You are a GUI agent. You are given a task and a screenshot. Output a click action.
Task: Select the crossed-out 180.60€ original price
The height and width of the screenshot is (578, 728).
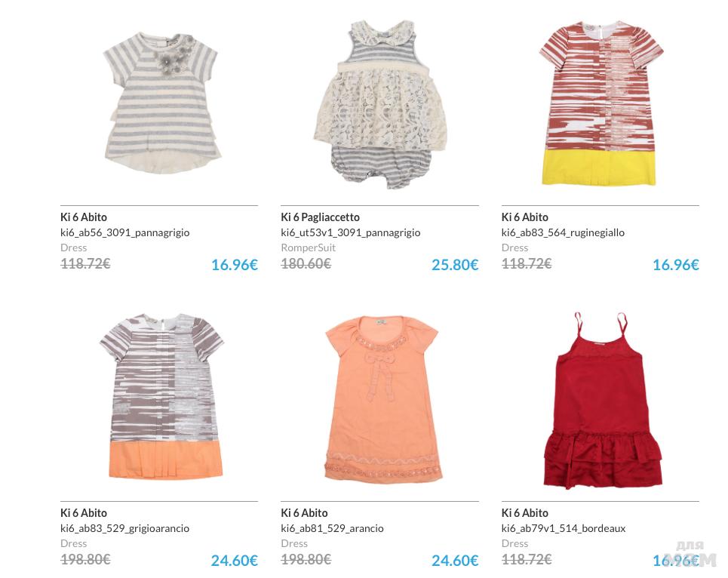coord(306,263)
